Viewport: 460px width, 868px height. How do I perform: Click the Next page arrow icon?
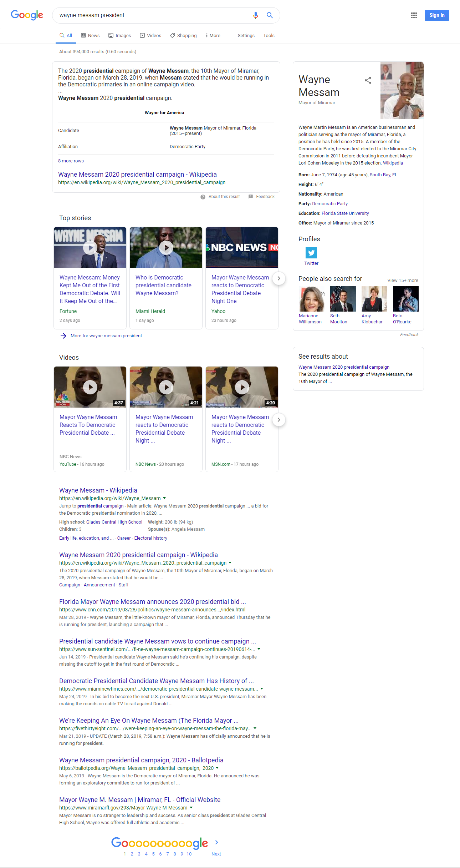(x=216, y=842)
